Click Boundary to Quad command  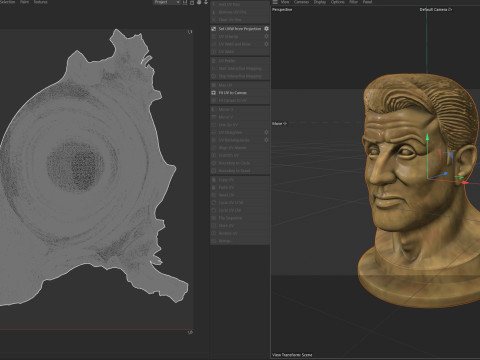tap(234, 171)
